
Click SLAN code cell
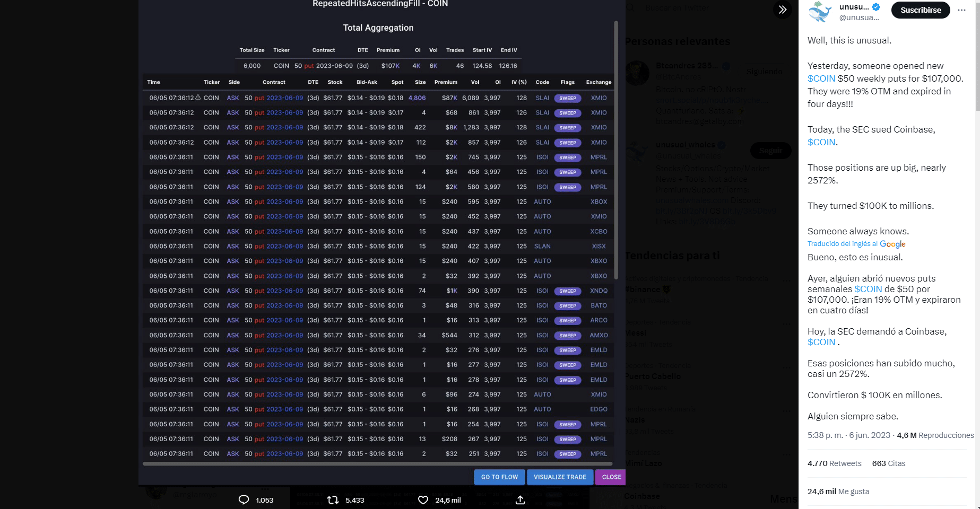coord(542,247)
